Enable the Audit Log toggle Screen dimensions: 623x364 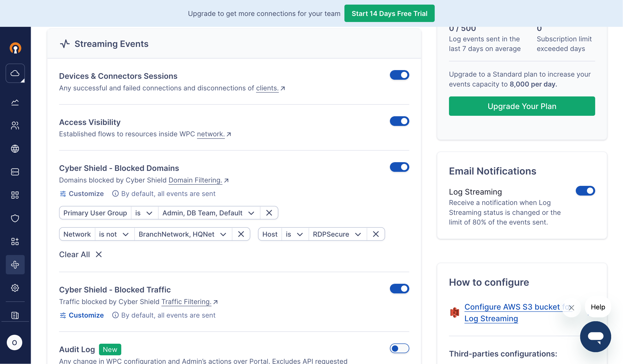point(399,349)
